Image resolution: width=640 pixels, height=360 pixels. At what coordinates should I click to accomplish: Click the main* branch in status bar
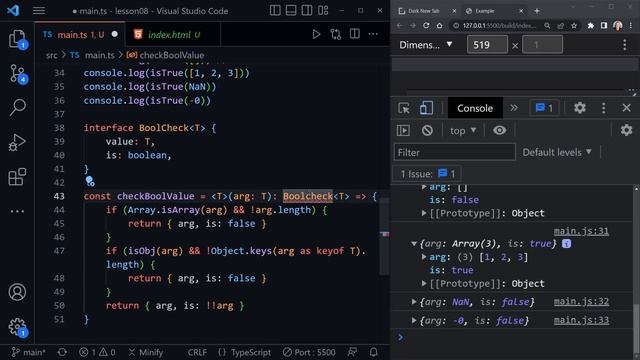(x=29, y=352)
